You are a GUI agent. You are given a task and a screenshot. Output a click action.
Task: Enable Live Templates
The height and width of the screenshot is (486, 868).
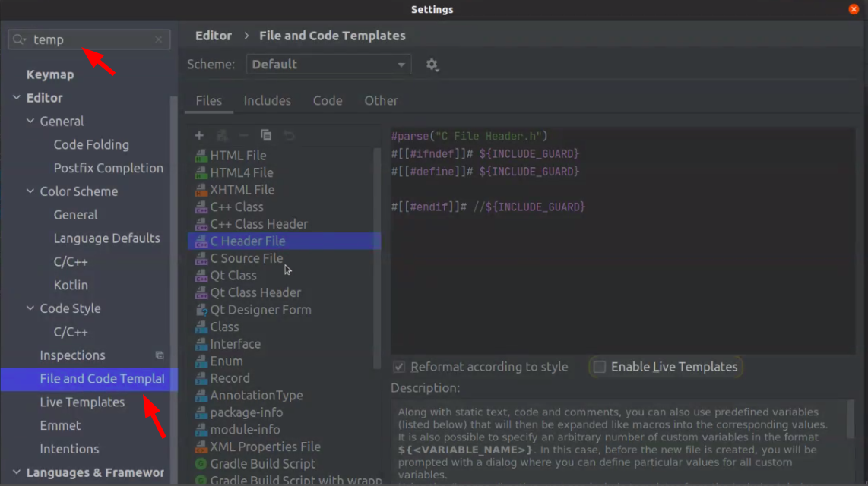[600, 367]
